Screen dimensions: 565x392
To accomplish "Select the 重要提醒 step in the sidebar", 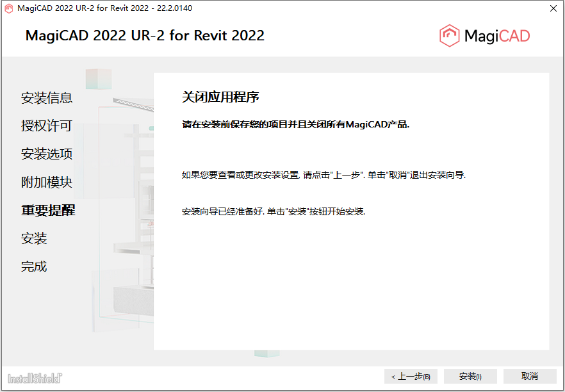I will pos(48,210).
